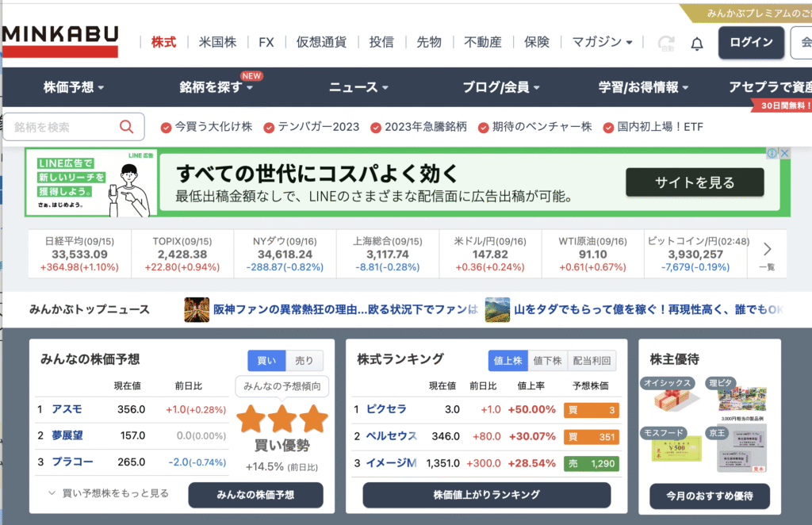812x525 pixels.
Task: Open the 米国株 tab
Action: click(217, 42)
